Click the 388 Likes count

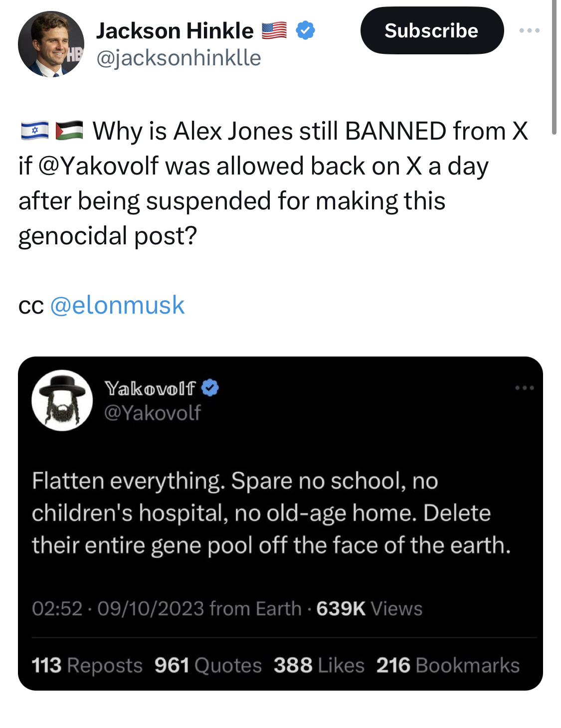coord(319,665)
